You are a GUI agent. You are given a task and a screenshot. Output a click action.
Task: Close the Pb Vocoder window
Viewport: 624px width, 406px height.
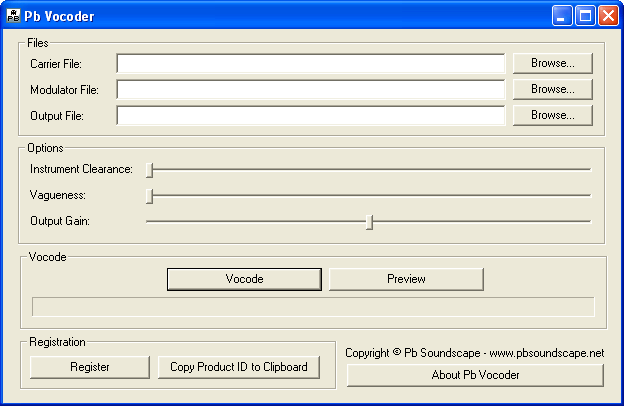(x=608, y=16)
